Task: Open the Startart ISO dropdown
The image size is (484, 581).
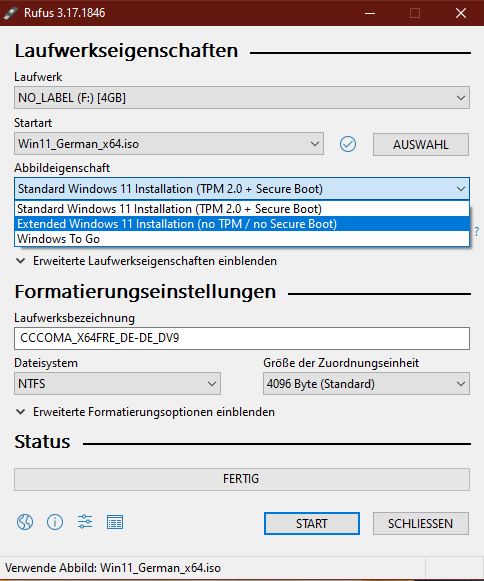Action: 169,144
